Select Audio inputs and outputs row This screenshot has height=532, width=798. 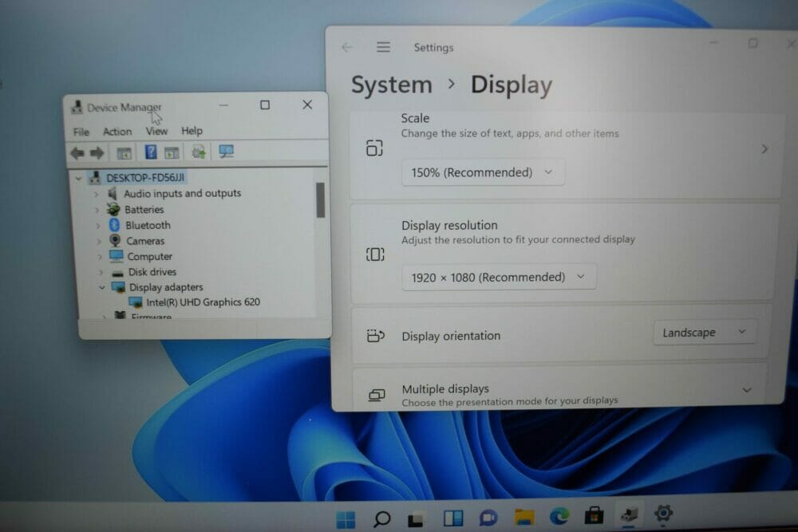(x=182, y=193)
